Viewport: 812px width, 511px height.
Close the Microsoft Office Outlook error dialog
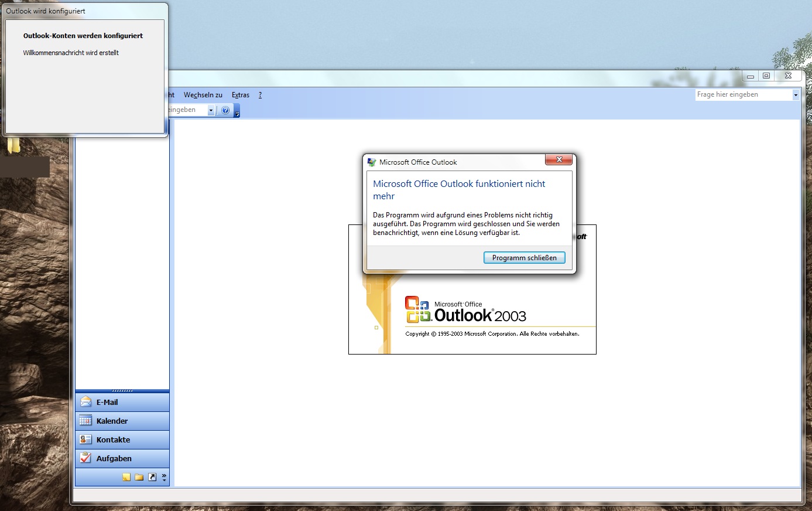coord(559,159)
